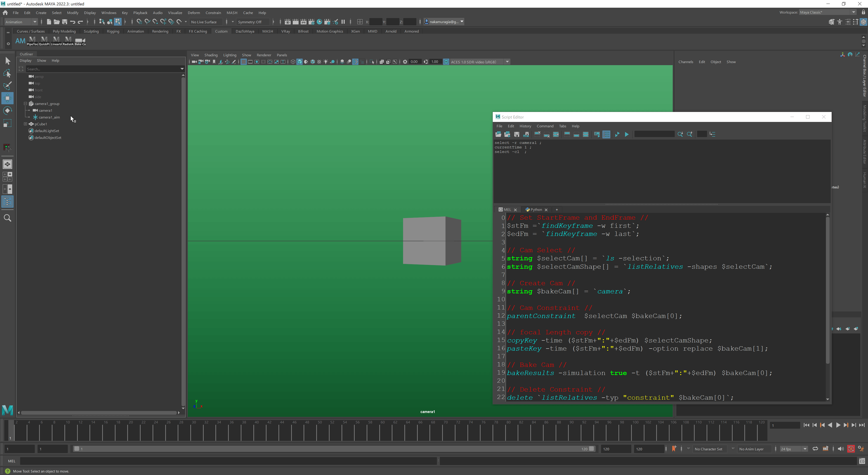
Task: Click the search magnifier icon in left toolbox
Action: (x=7, y=218)
